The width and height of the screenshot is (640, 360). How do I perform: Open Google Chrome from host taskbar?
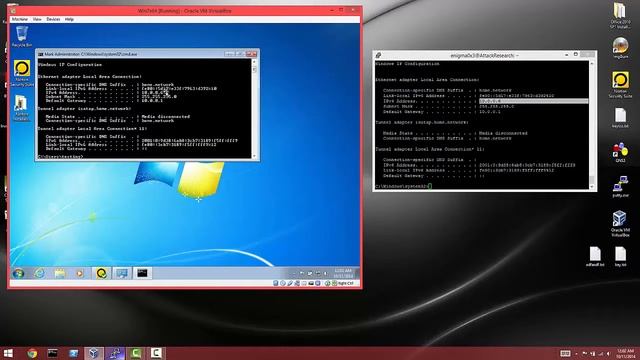32,353
